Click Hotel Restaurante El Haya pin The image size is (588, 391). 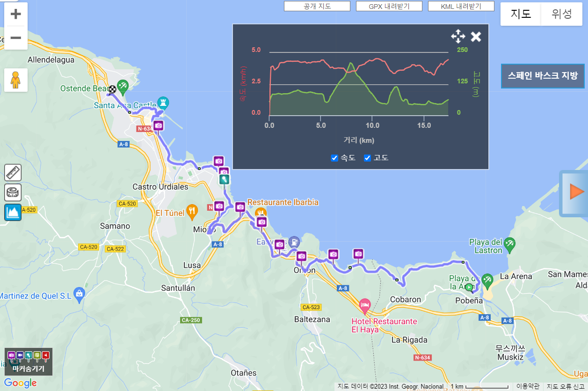coord(365,307)
